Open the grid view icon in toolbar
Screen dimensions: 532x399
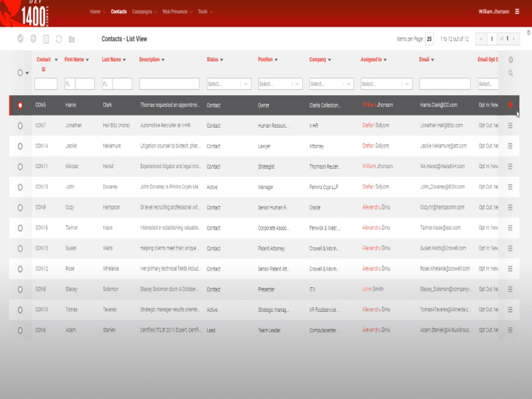pos(46,38)
